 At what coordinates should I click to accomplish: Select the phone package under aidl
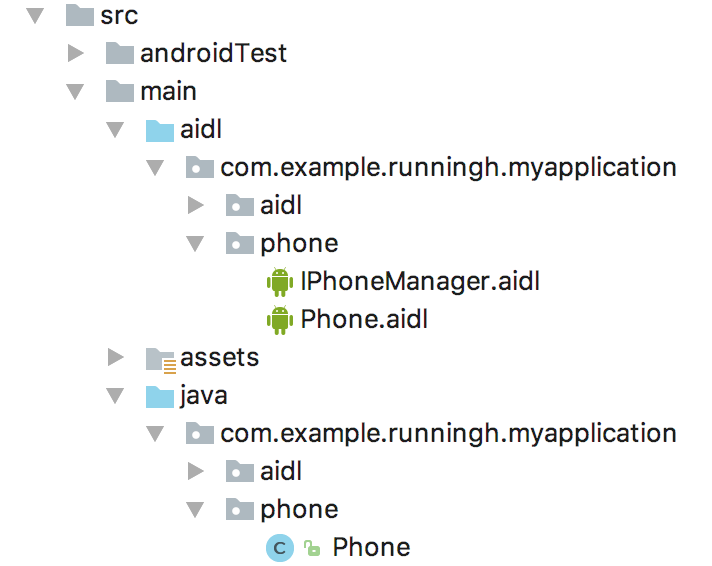click(x=299, y=243)
